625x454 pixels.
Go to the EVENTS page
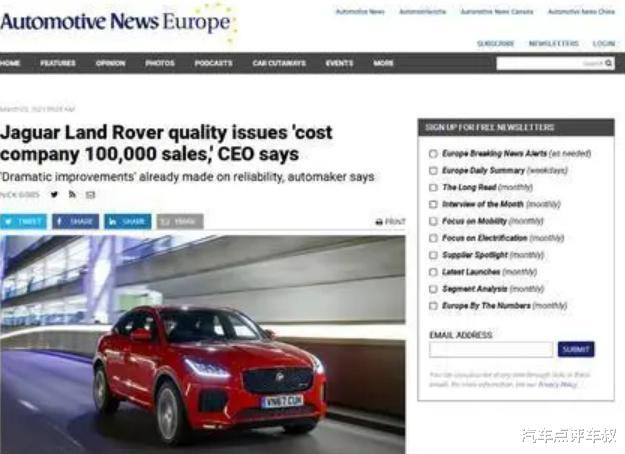(x=340, y=63)
